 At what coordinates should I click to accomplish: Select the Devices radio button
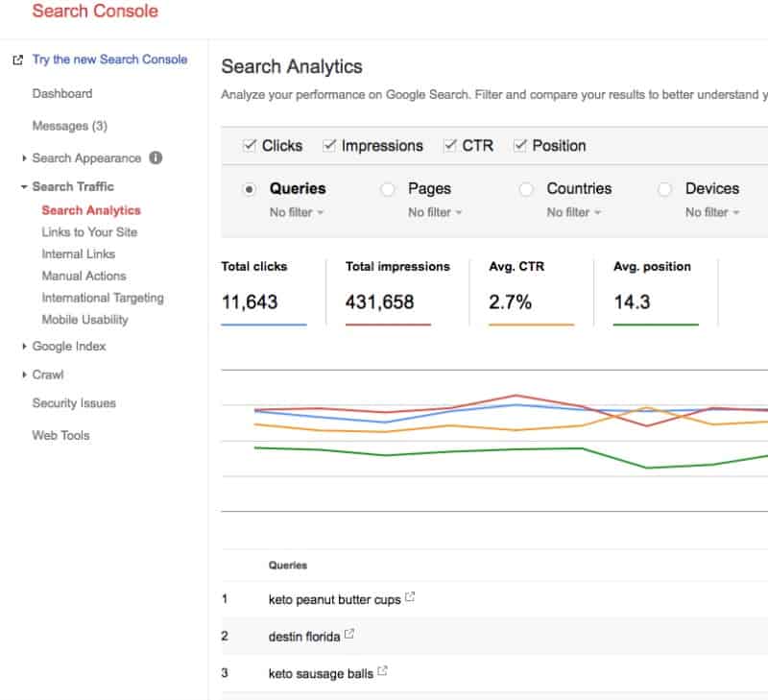click(x=664, y=188)
